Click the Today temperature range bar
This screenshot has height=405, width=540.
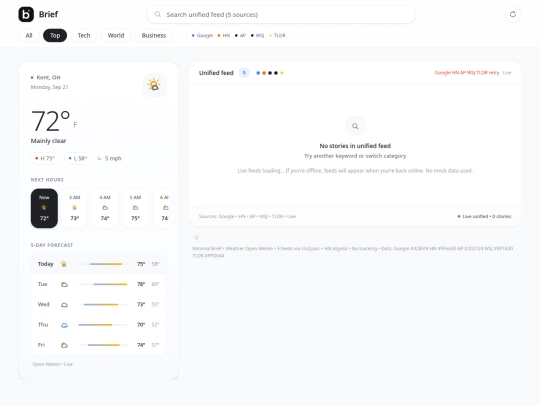[x=103, y=264]
